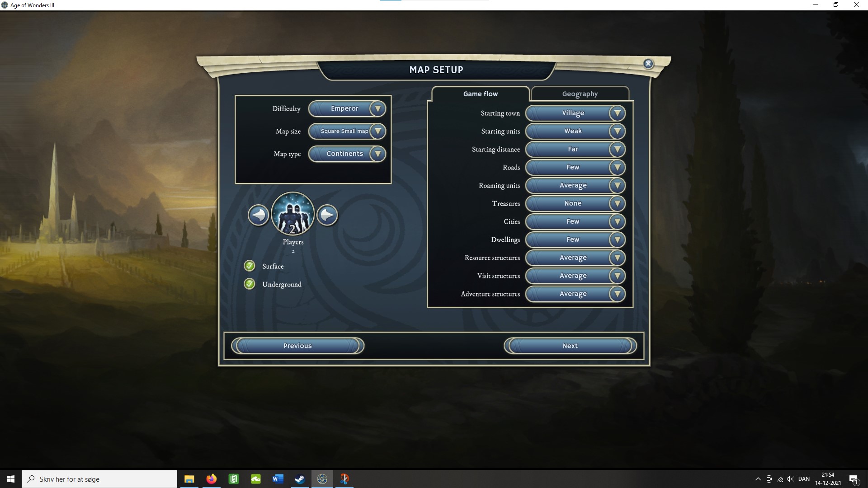Open the volume control in system tray
The height and width of the screenshot is (488, 868).
pyautogui.click(x=790, y=479)
